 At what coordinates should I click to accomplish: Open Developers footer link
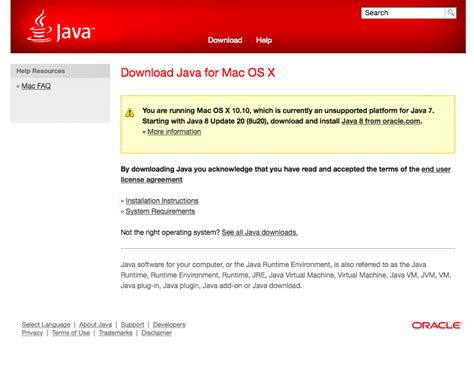[169, 325]
